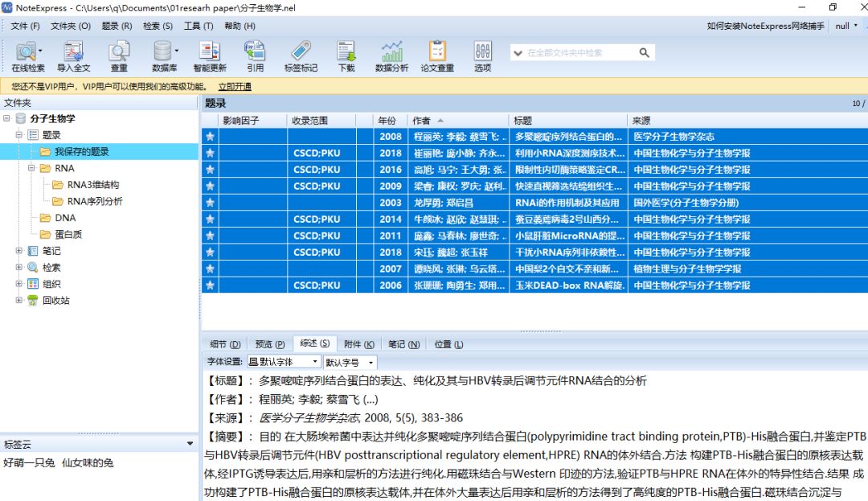Open the 文件 (F) menu

tap(26, 26)
